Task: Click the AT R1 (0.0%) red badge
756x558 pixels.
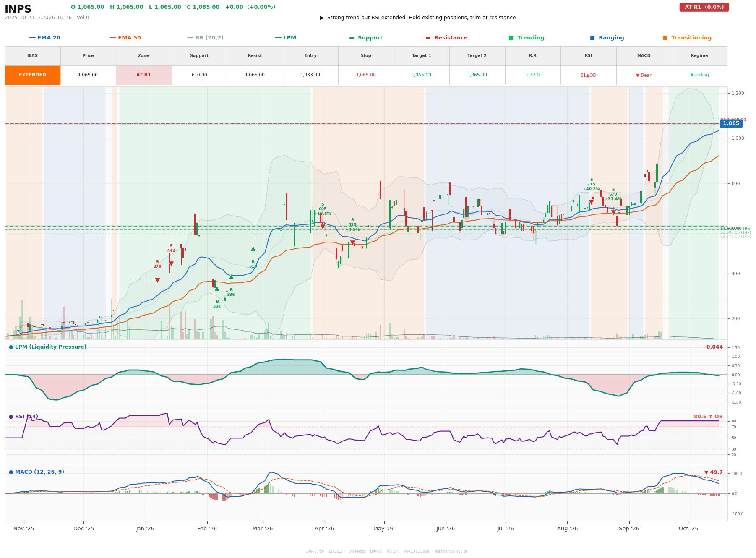Action: click(704, 7)
